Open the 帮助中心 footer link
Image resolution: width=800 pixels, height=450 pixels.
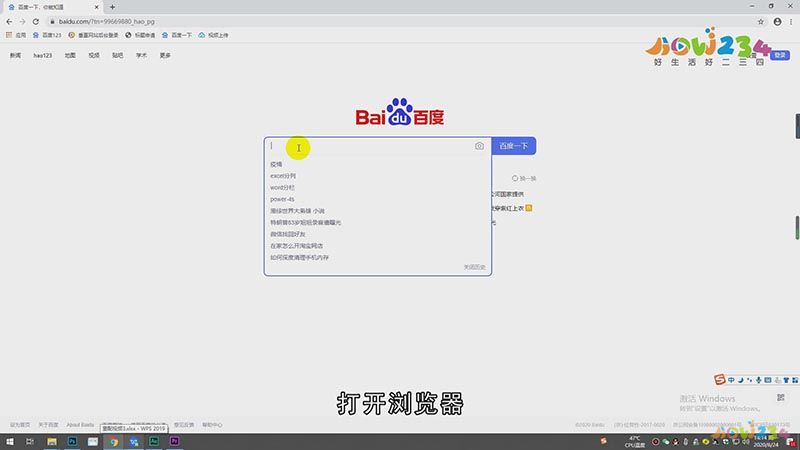[212, 425]
